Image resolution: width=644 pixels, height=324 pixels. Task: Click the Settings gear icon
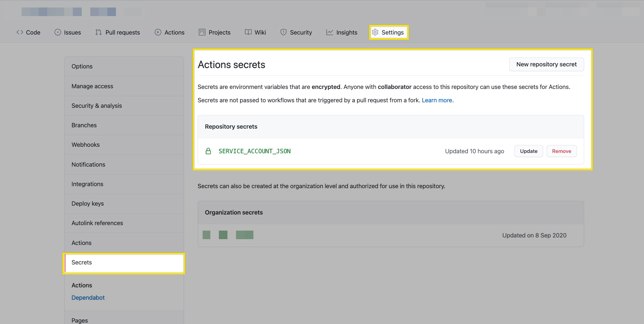pyautogui.click(x=375, y=32)
